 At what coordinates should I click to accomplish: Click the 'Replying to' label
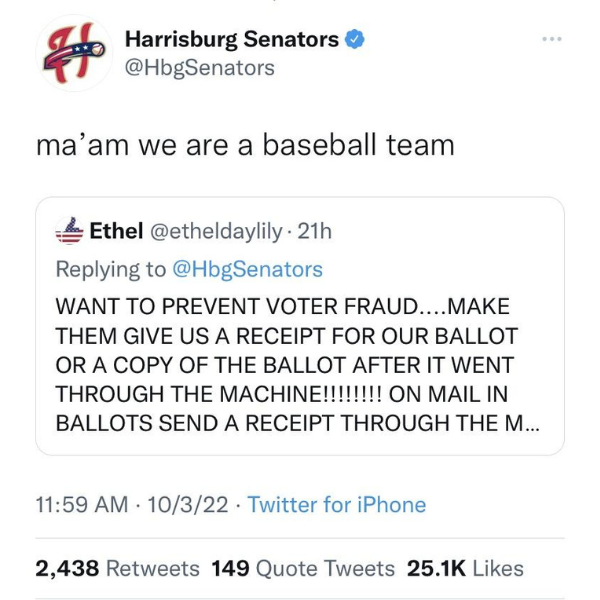click(x=111, y=269)
